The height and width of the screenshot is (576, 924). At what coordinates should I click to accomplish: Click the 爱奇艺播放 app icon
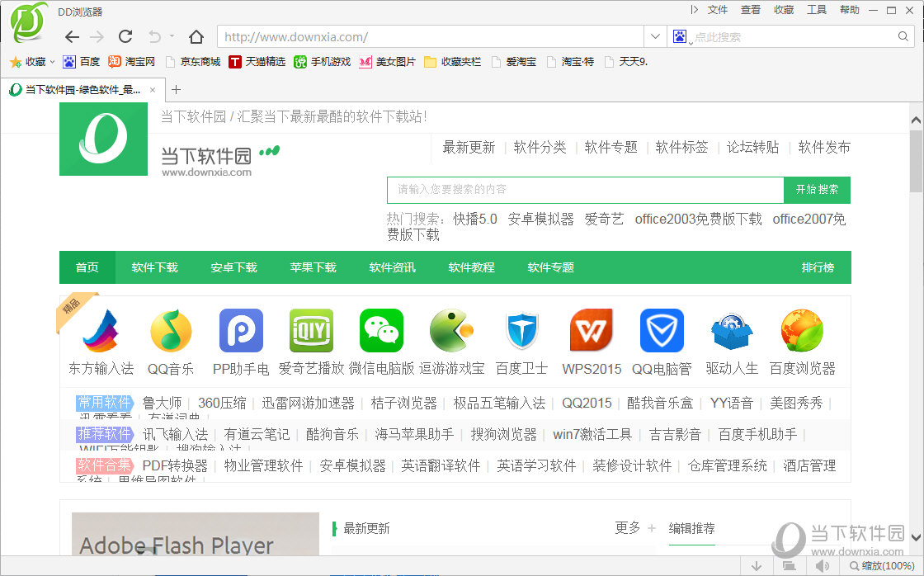(311, 331)
